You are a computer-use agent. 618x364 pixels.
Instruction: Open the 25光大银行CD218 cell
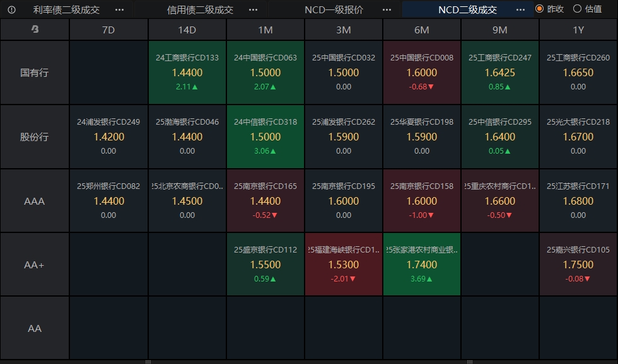pyautogui.click(x=578, y=137)
